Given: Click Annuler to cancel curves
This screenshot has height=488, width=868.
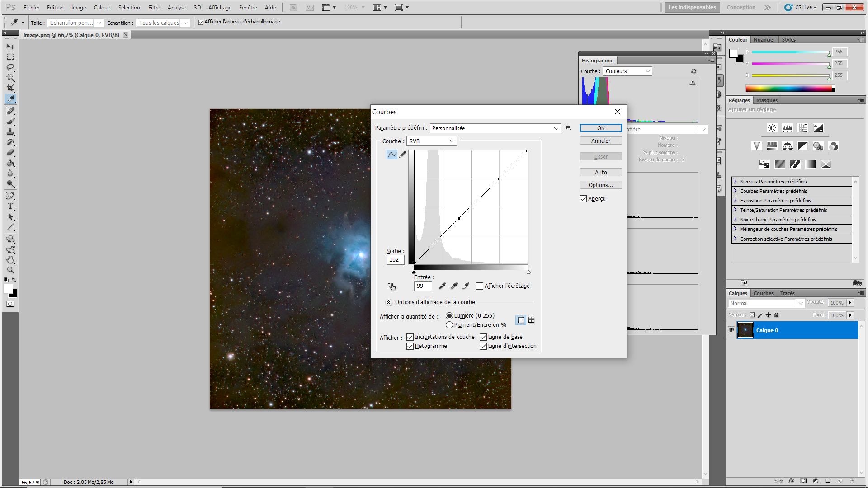Looking at the screenshot, I should coord(601,141).
